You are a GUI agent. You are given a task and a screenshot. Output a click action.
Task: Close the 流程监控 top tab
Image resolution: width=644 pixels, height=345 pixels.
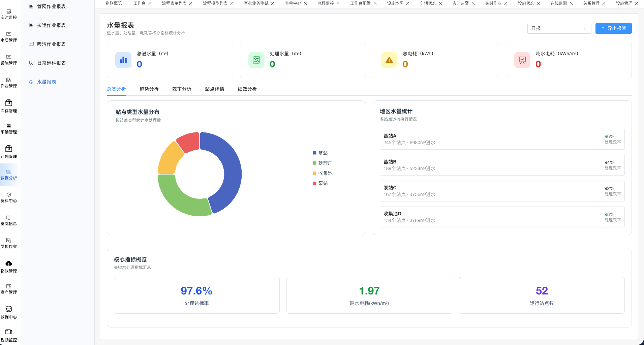[338, 3]
